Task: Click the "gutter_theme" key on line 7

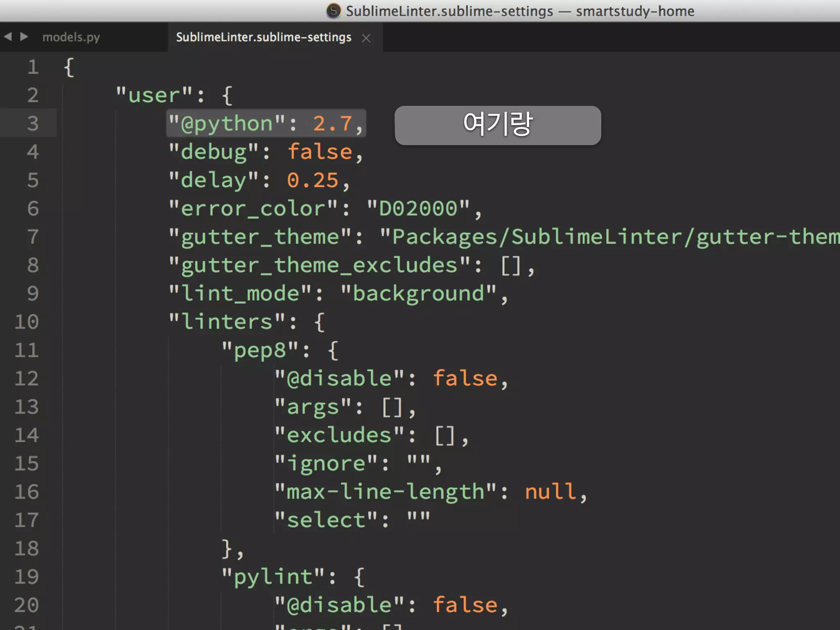Action: point(260,237)
